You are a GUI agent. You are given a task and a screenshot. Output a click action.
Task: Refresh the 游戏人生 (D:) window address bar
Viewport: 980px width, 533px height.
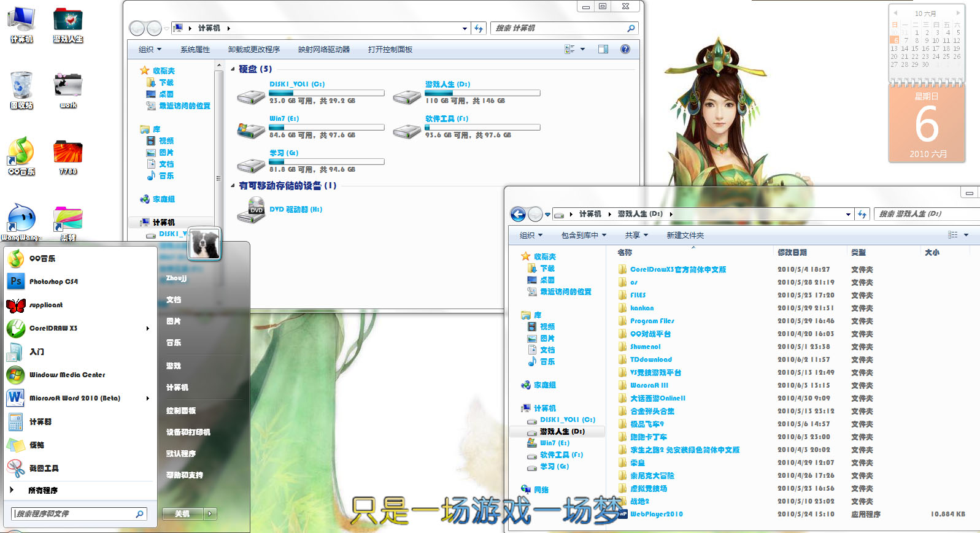(862, 214)
